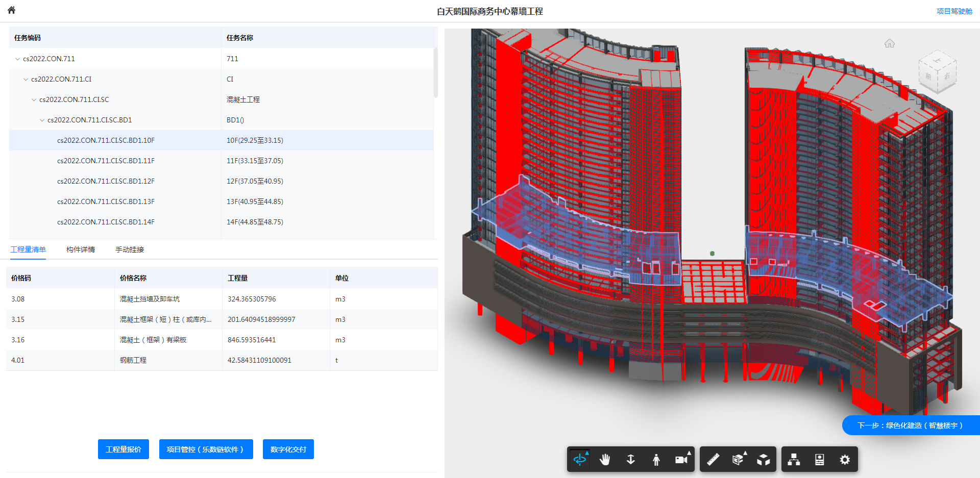The image size is (980, 478).
Task: Open the Camera interactions tool
Action: pos(682,460)
